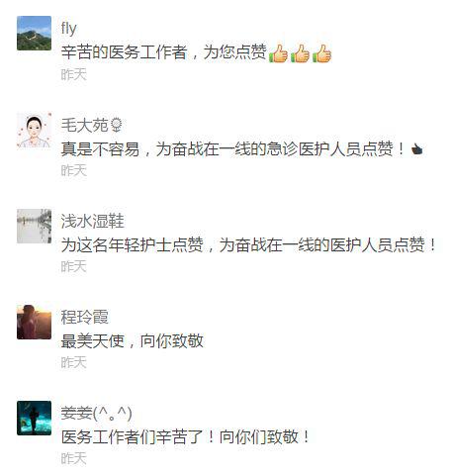Click 昨天 timestamp under fly's comment
This screenshot has height=476, width=453.
(73, 74)
